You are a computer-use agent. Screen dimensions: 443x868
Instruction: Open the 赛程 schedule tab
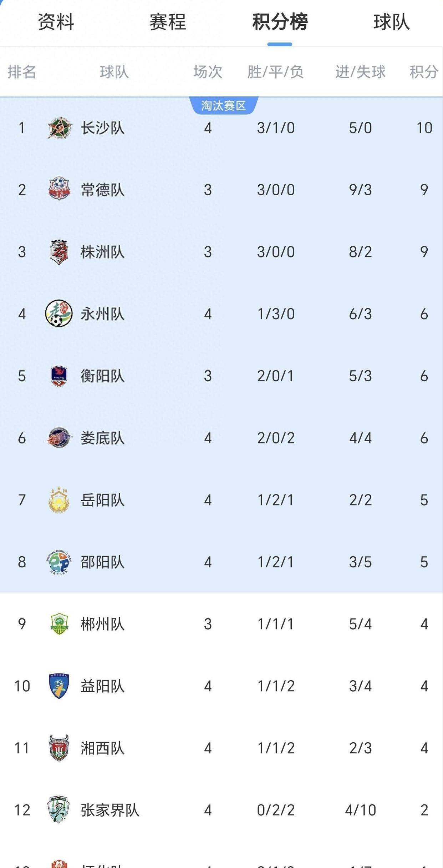tap(168, 22)
